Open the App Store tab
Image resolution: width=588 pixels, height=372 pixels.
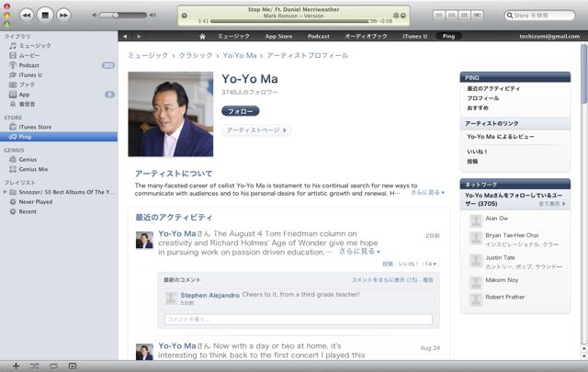278,37
